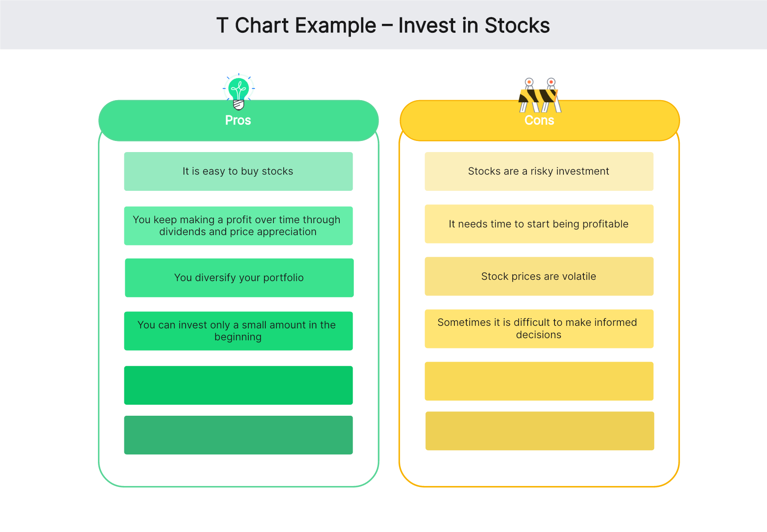Select 'You diversify your portfolio' card
Viewport: 767px width, 532px height.
point(239,278)
